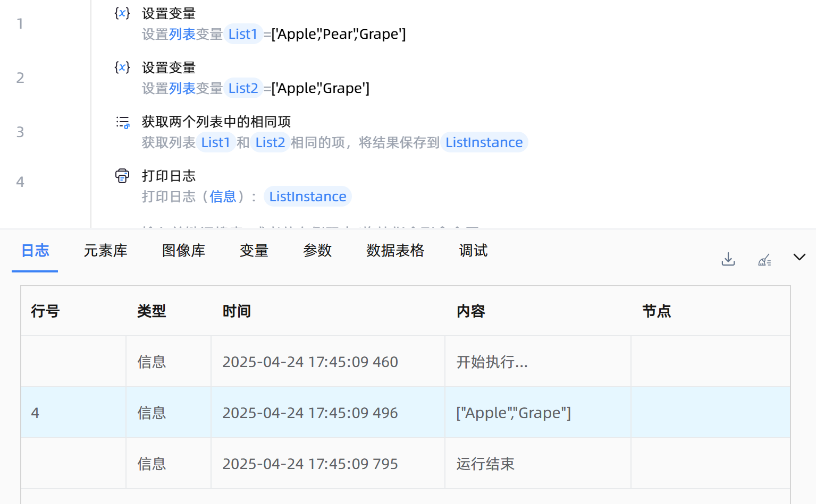
Task: Switch to the 元素库 tab
Action: 105,251
